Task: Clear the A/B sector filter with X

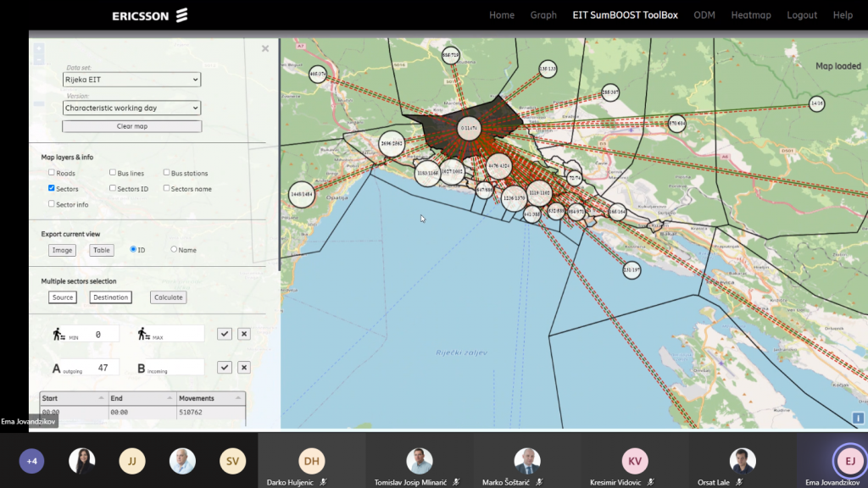Action: click(x=244, y=368)
